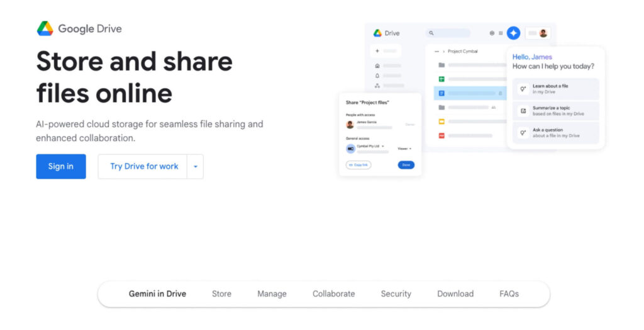Expand the Cymbal Pty Ltd access dropdown
Viewport: 644px width, 330px height.
click(x=370, y=146)
